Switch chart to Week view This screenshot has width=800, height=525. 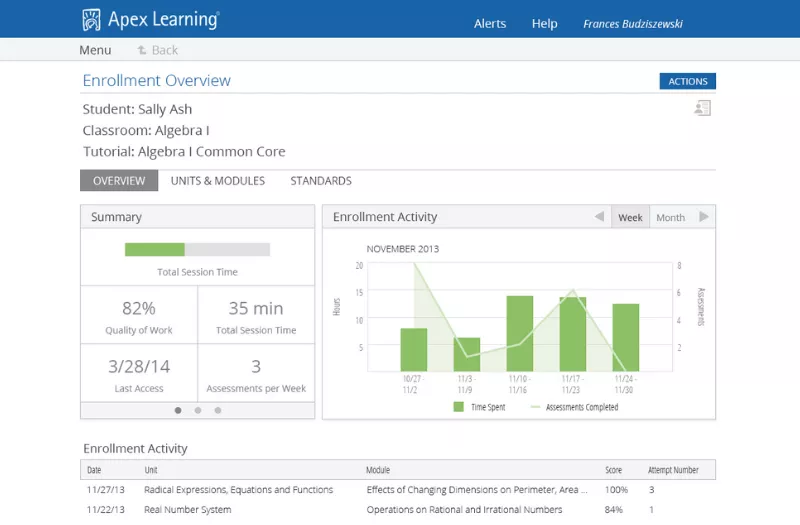(630, 217)
